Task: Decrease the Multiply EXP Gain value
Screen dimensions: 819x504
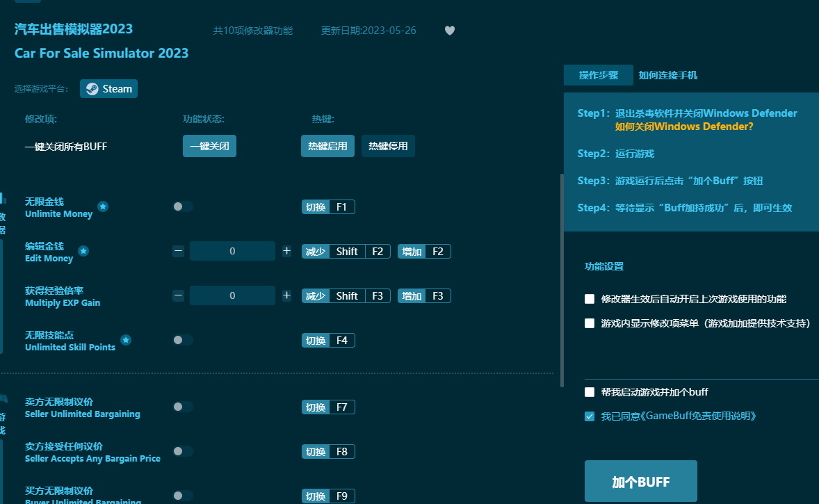Action: (178, 295)
